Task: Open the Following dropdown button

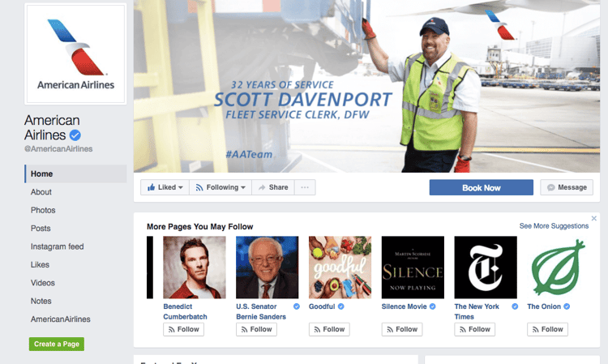Action: [221, 187]
